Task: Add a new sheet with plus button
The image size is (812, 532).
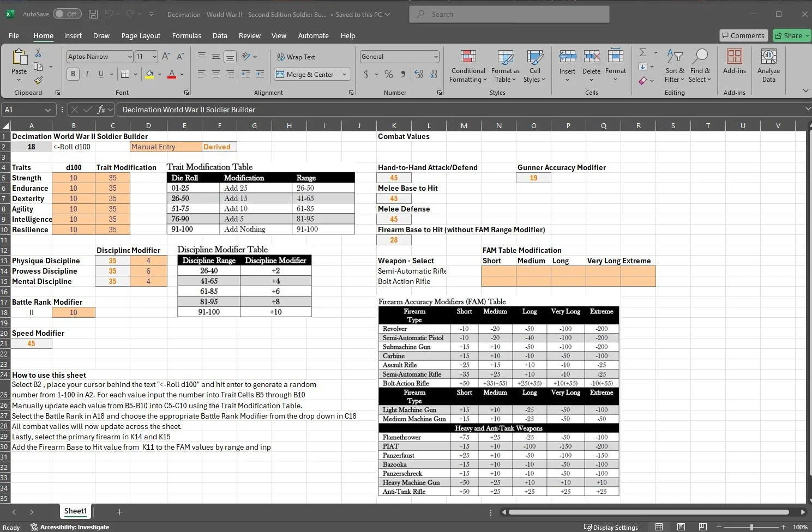Action: (119, 512)
